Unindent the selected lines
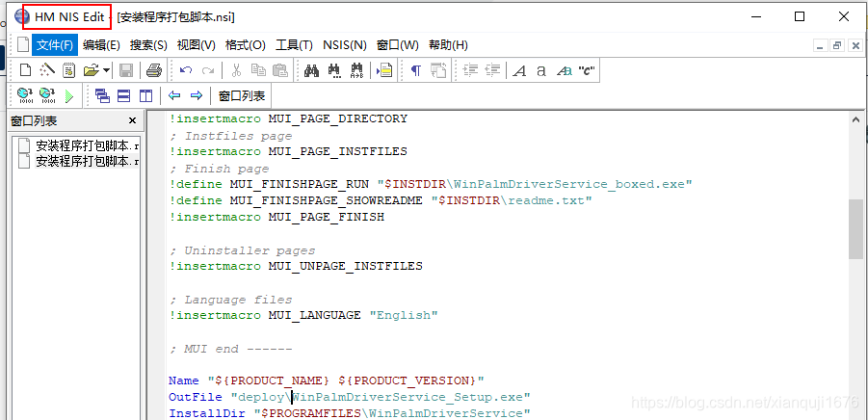The width and height of the screenshot is (868, 420). pyautogui.click(x=492, y=70)
